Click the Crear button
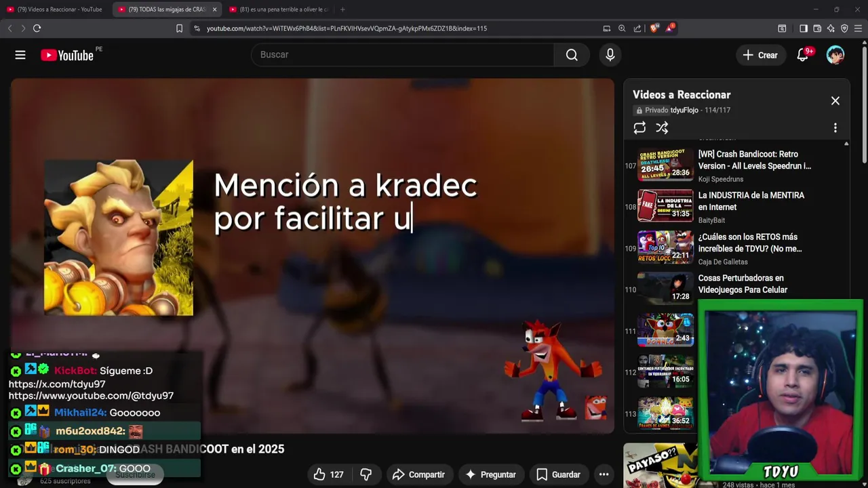The width and height of the screenshot is (868, 488). (x=760, y=55)
